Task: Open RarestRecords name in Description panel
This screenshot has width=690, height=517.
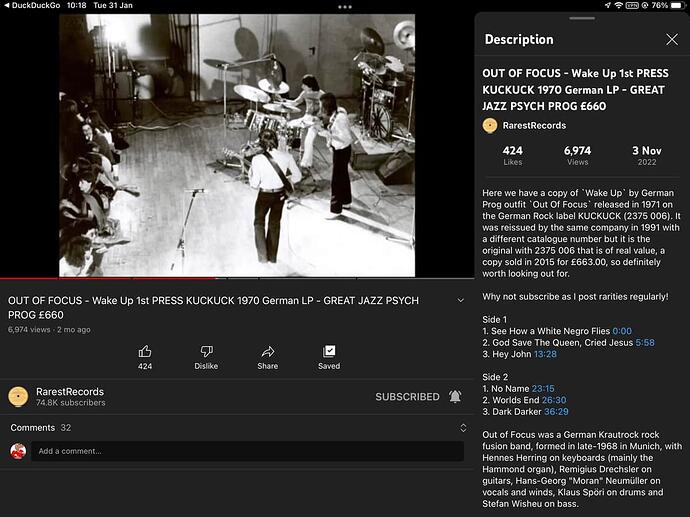Action: pos(534,126)
